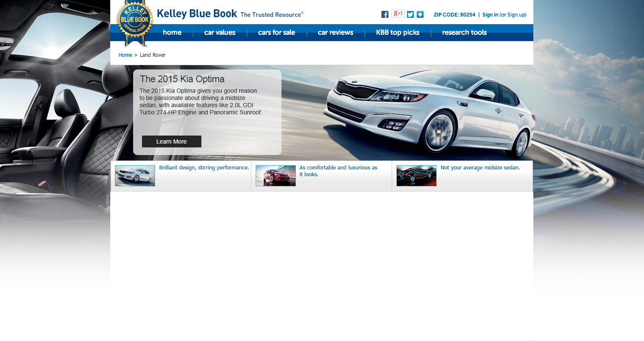Screen dimensions: 644x341
Task: Click the Learn More button
Action: (x=172, y=141)
